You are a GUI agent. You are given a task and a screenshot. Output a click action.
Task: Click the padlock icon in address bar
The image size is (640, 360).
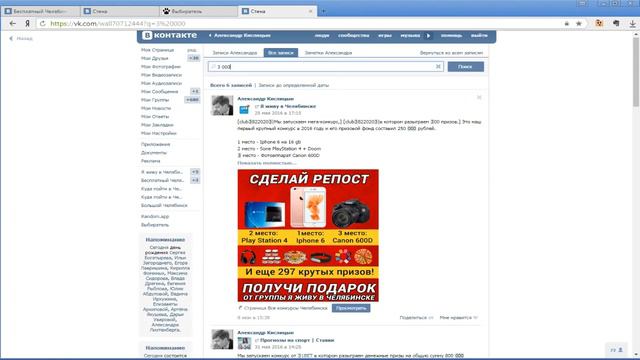pos(567,24)
